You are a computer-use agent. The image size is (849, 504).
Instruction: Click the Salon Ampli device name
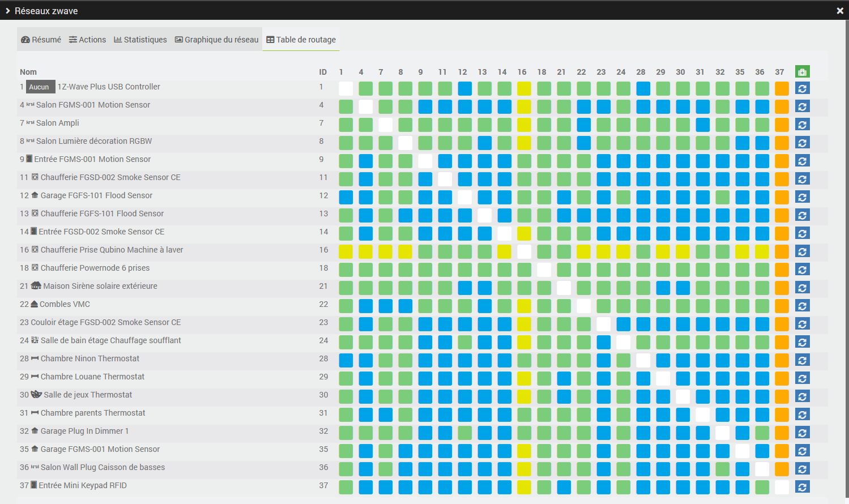click(58, 123)
